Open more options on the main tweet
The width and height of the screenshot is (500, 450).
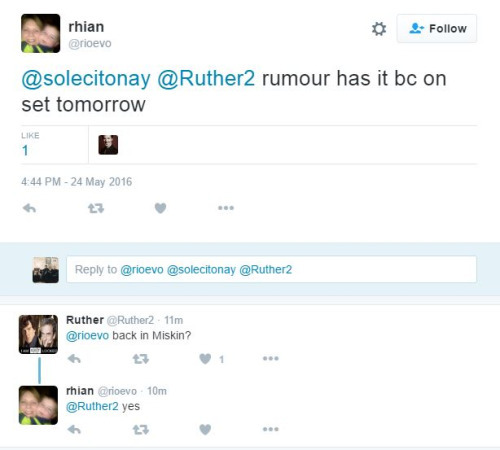click(226, 208)
